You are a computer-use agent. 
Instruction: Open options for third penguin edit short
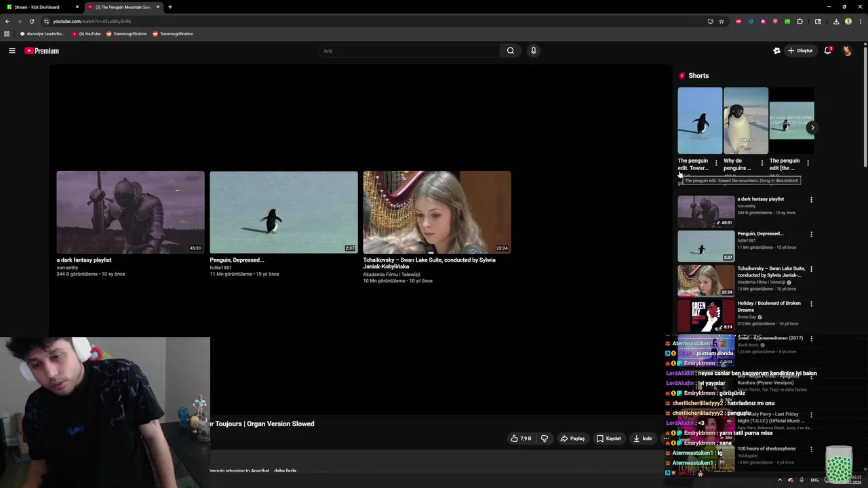(x=808, y=163)
